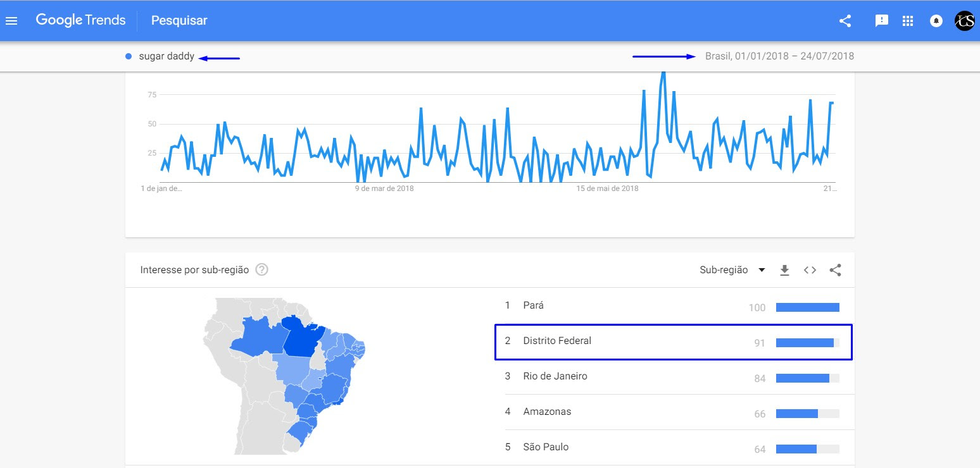This screenshot has height=468, width=980.
Task: Share this Trends page from header
Action: [x=845, y=21]
